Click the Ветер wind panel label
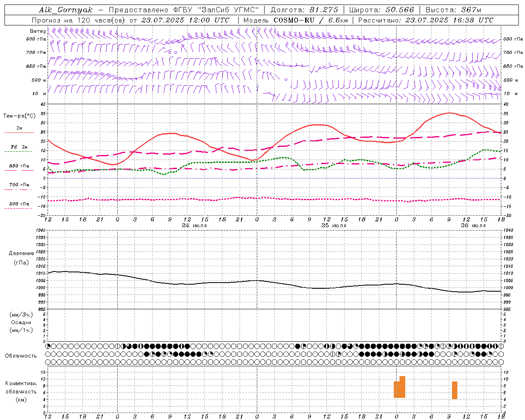 [38, 31]
